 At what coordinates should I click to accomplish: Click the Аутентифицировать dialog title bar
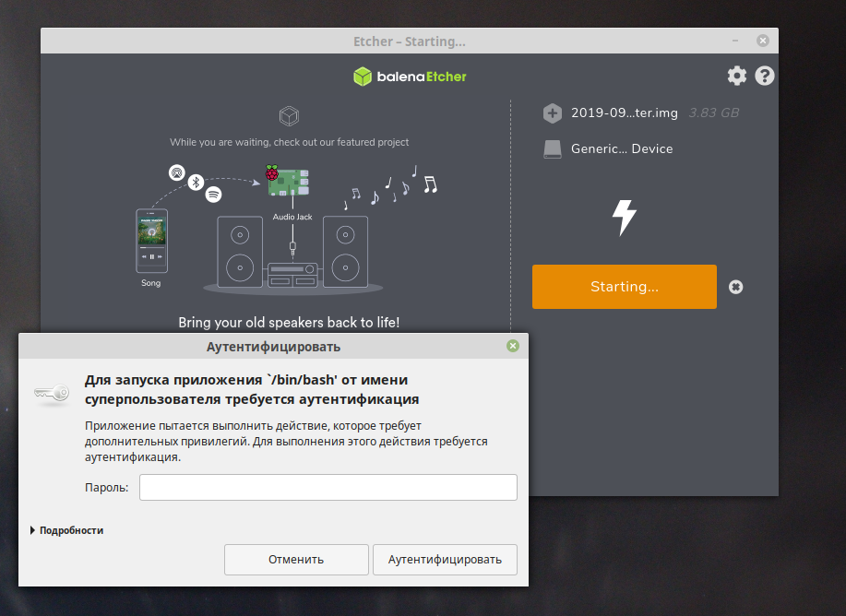(274, 347)
